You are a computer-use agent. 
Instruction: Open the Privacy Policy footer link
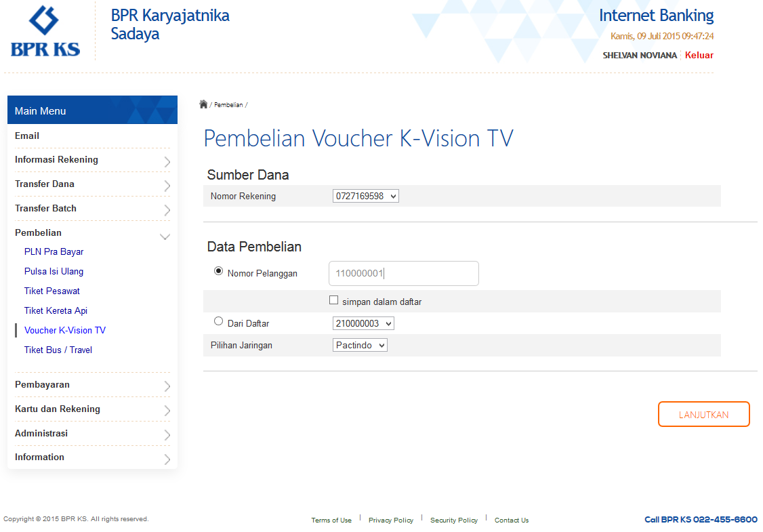391,520
